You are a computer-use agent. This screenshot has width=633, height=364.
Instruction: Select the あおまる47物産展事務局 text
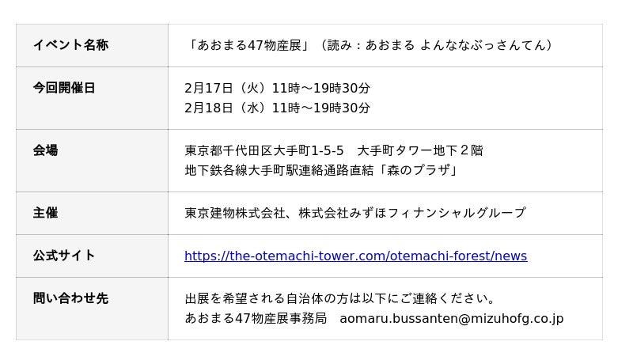(256, 318)
